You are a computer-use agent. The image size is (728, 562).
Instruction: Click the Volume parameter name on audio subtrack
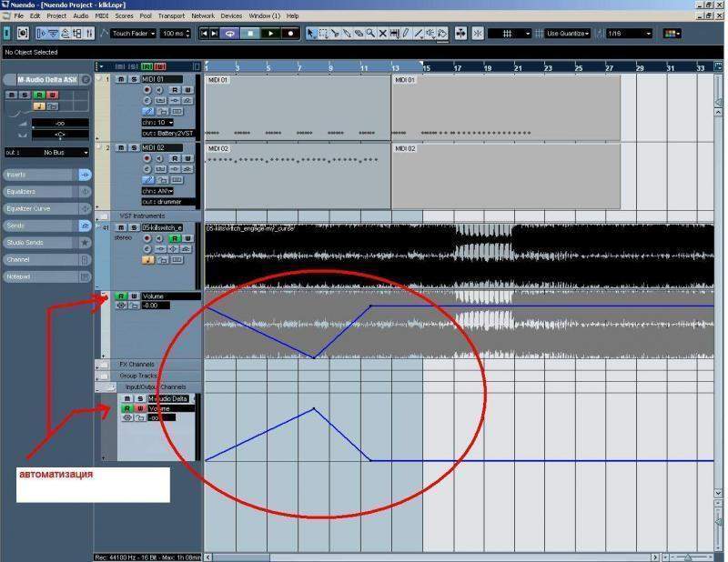[171, 296]
